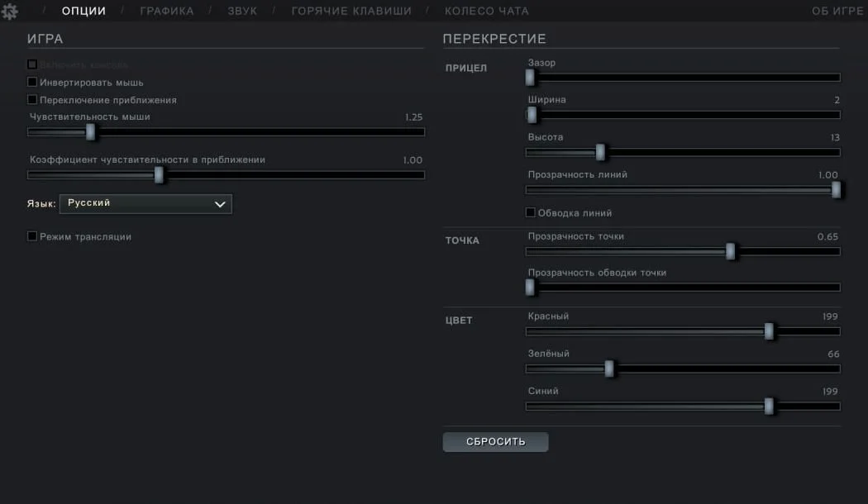Image resolution: width=868 pixels, height=504 pixels.
Task: Click the СБРОСИТЬ reset button
Action: (495, 441)
